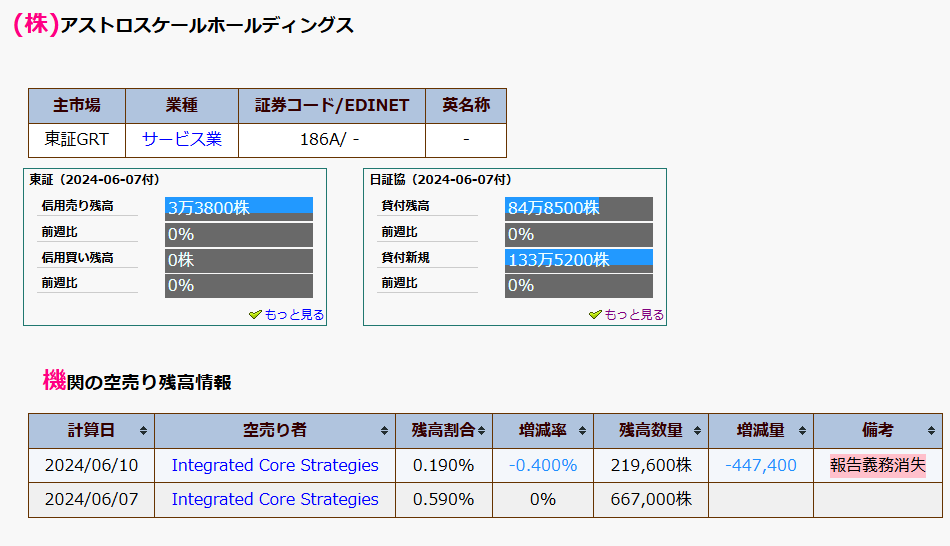Click the 186A securities code cell
This screenshot has height=546, width=950.
[330, 140]
